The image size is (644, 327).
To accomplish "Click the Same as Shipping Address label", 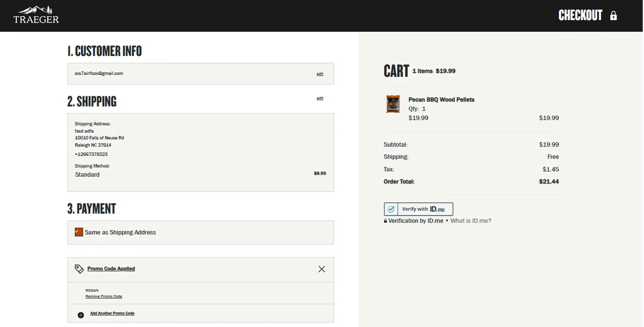I will pyautogui.click(x=120, y=232).
